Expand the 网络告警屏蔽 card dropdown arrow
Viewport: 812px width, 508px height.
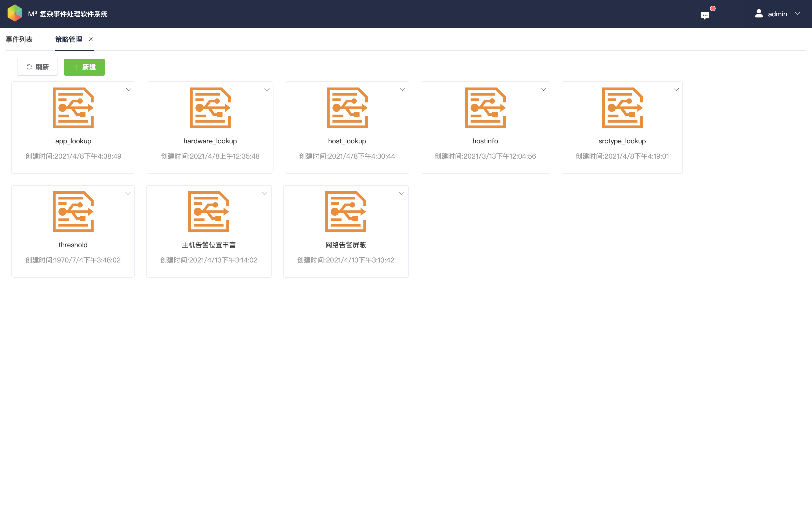402,193
